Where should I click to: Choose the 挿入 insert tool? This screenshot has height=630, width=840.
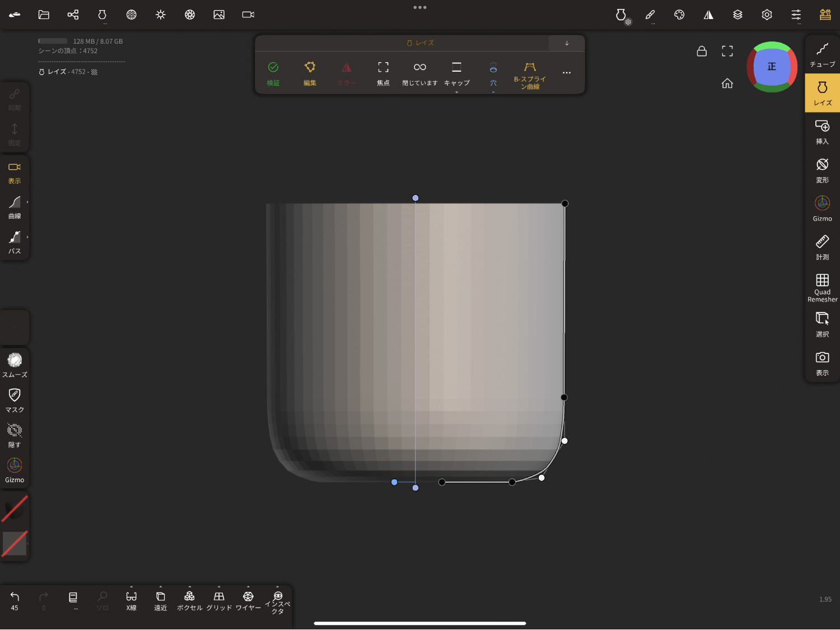(822, 132)
